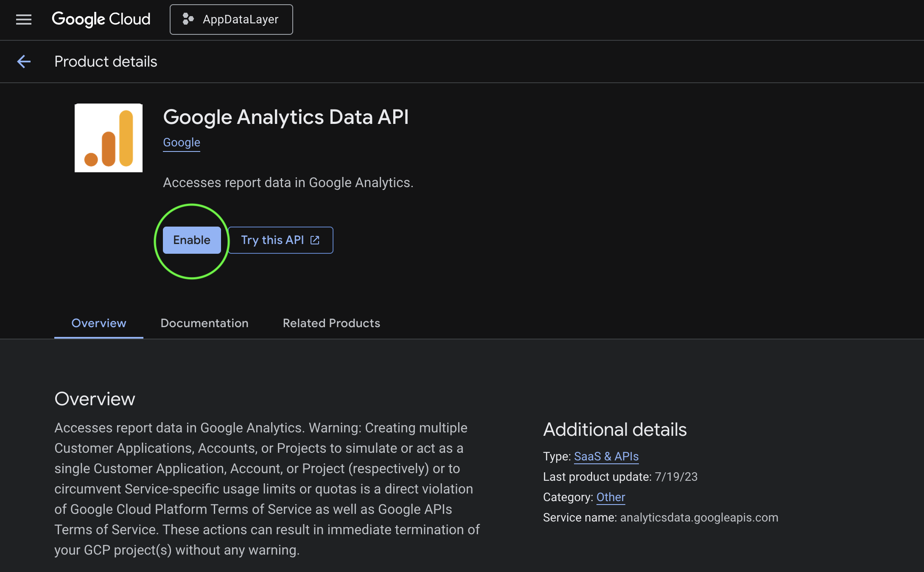Click the Other category link
Viewport: 924px width, 572px height.
610,497
